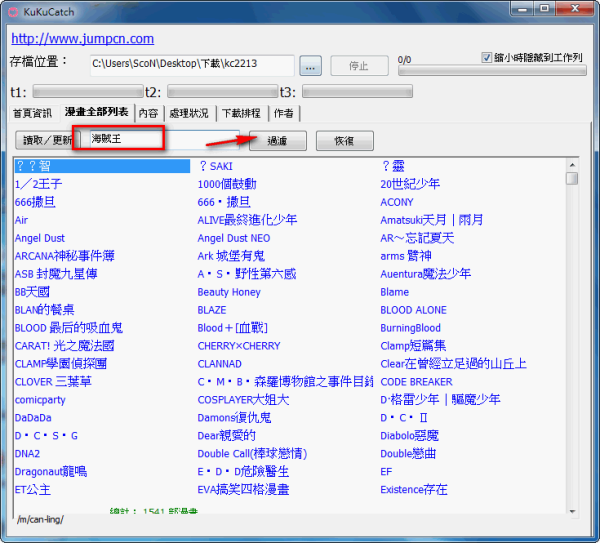This screenshot has height=543, width=600.
Task: Select 'BLAZE' manga entry
Action: pos(212,310)
